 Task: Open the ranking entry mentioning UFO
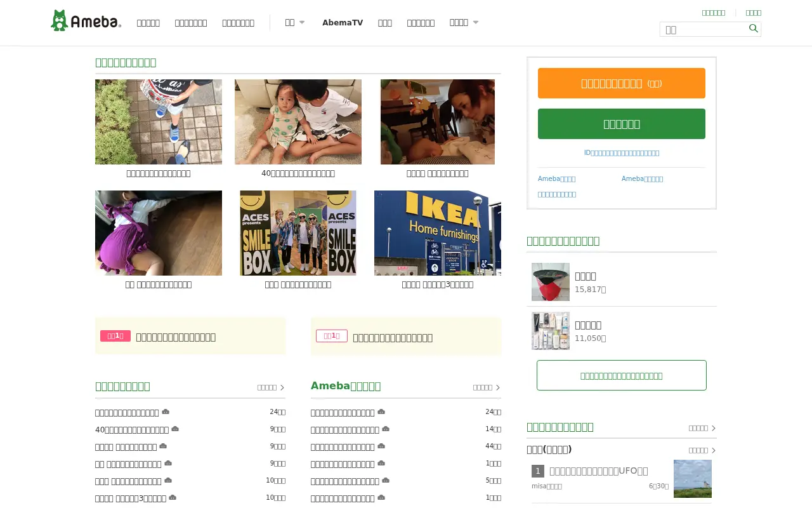click(x=599, y=471)
